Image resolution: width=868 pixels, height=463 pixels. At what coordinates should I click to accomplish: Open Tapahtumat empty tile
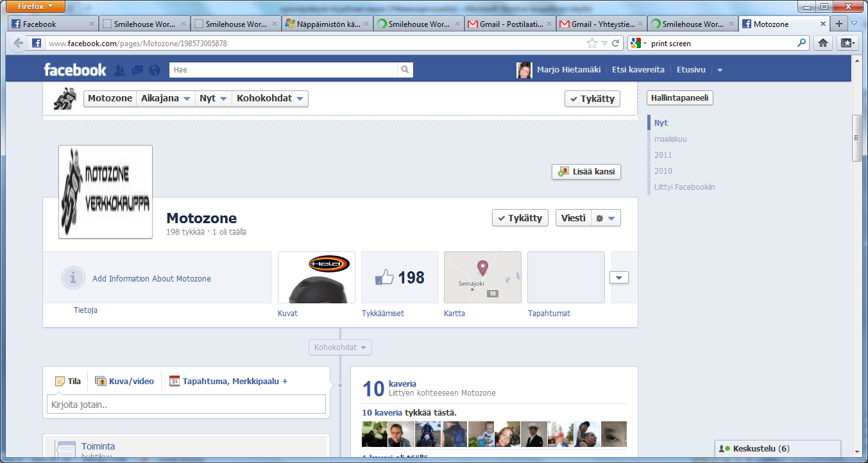[x=566, y=277]
